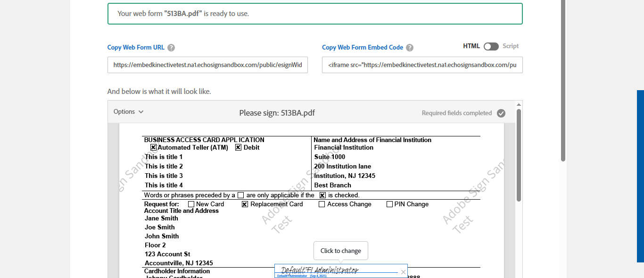Image resolution: width=644 pixels, height=278 pixels.
Task: Click 'Account Title and Address' heading
Action: coord(182,211)
